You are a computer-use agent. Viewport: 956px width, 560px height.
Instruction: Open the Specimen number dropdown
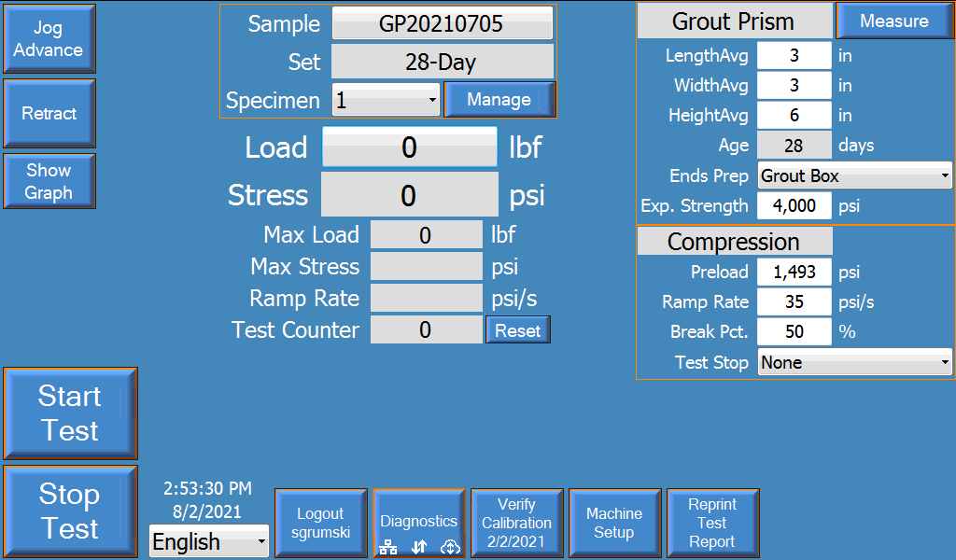click(x=386, y=100)
